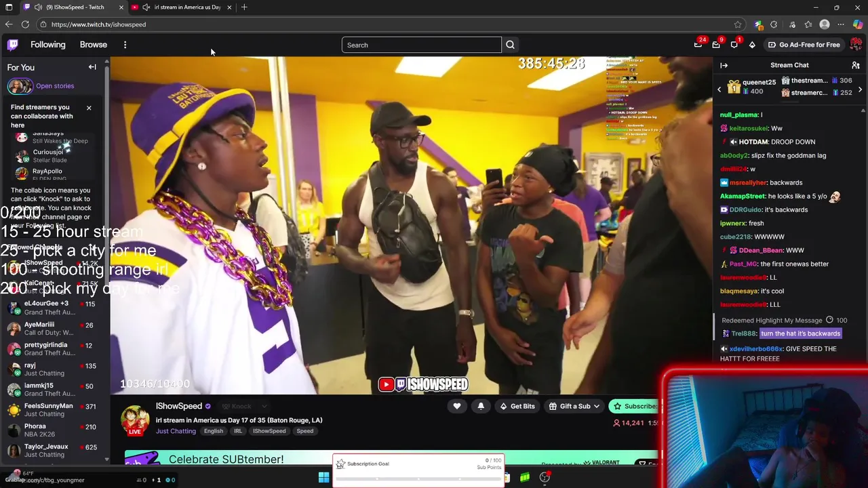This screenshot has width=868, height=488.
Task: Click the browser back arrow
Action: (x=9, y=24)
